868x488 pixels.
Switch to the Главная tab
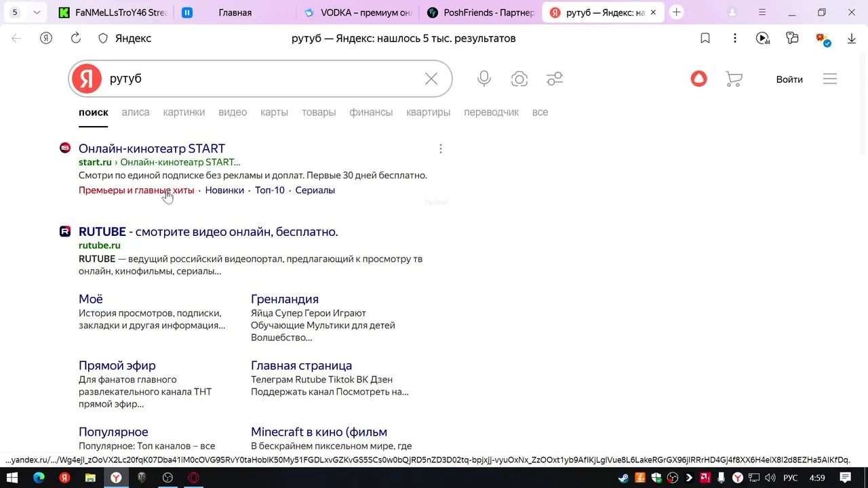click(235, 12)
